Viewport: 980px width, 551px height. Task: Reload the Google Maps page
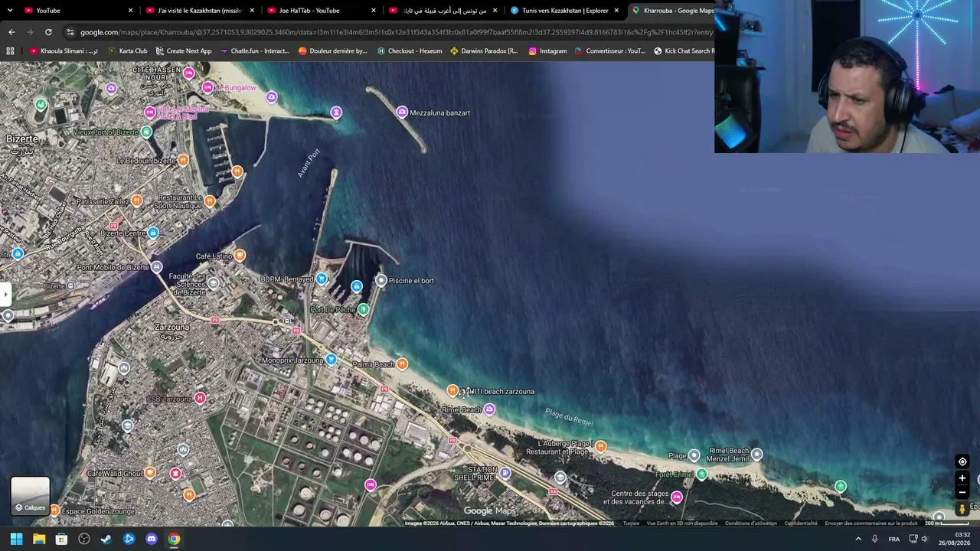(48, 32)
